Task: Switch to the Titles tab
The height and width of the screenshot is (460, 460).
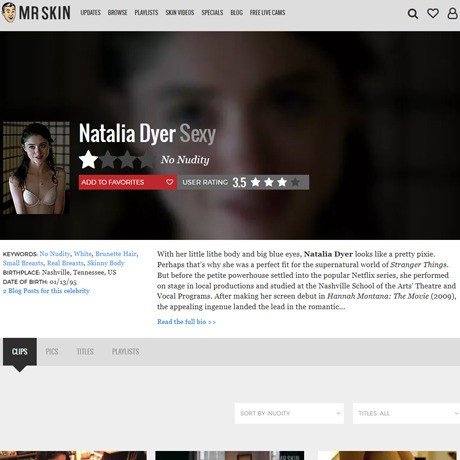Action: click(x=85, y=352)
